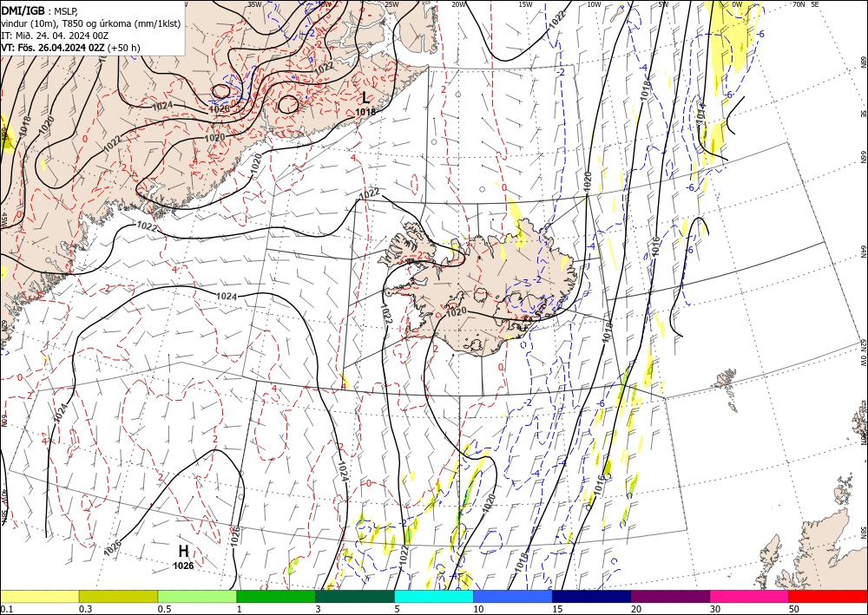The height and width of the screenshot is (615, 868).
Task: Click the legend value '50'
Action: click(794, 609)
